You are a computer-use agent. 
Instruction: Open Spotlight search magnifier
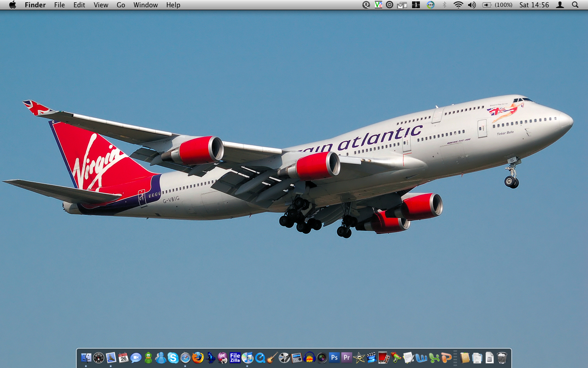[x=575, y=5]
